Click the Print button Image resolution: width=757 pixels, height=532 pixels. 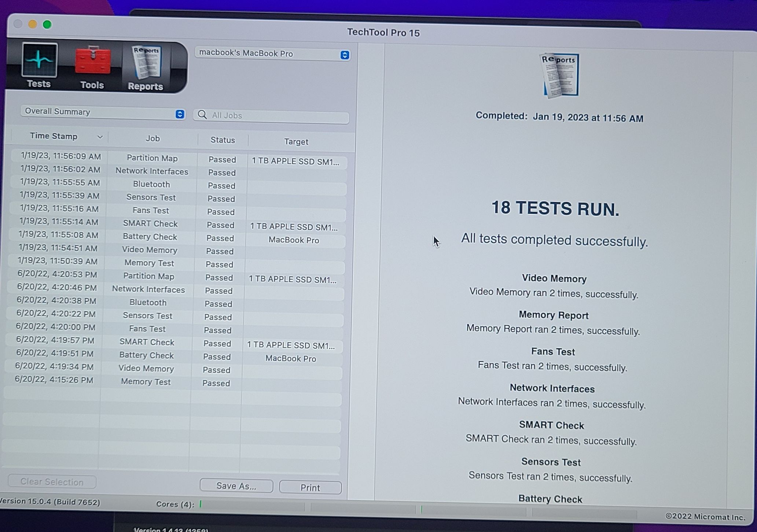[310, 488]
